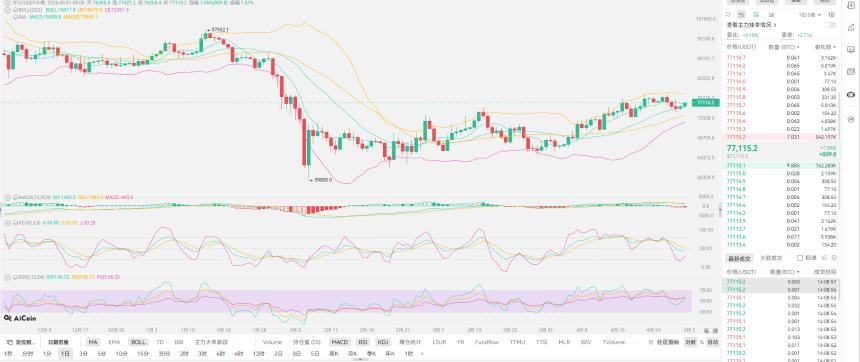
Task: Toggle the MA indicator button
Action: (x=94, y=342)
